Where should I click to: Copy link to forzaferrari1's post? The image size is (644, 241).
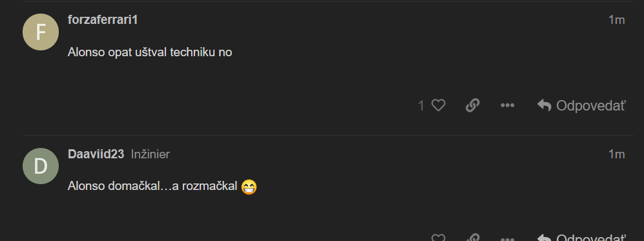473,105
